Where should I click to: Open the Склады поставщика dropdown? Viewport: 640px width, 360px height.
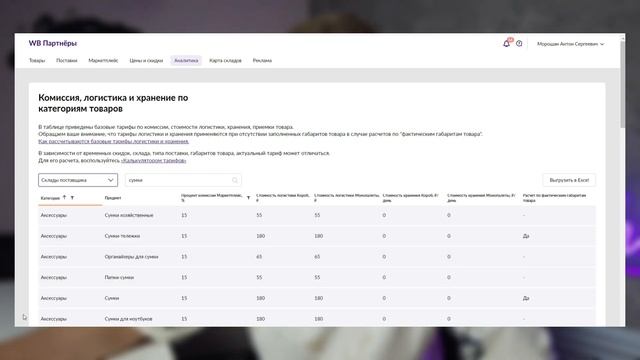pyautogui.click(x=78, y=180)
